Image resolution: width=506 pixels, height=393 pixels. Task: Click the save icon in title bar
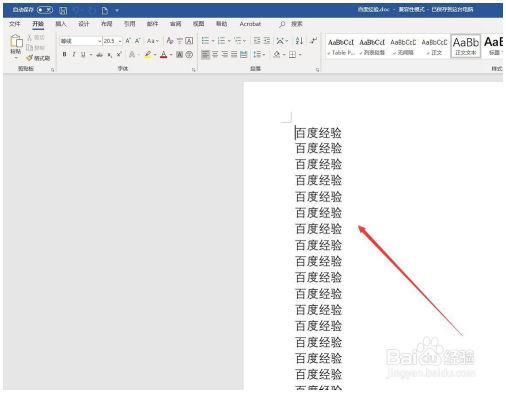pos(63,11)
